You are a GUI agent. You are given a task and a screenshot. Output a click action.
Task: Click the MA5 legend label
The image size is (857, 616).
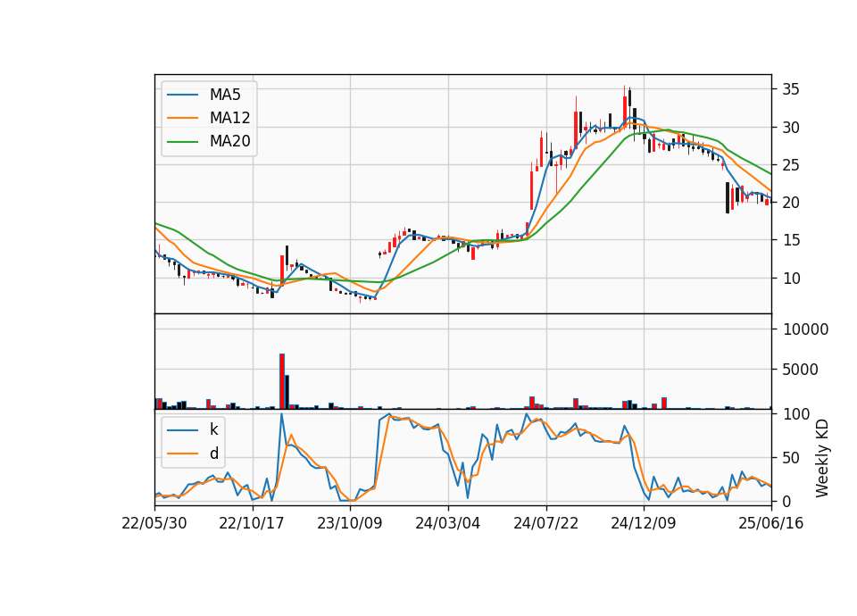click(x=225, y=95)
